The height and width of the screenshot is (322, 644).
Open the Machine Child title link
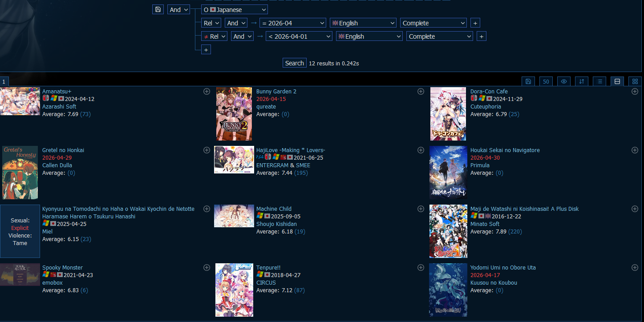tap(274, 209)
